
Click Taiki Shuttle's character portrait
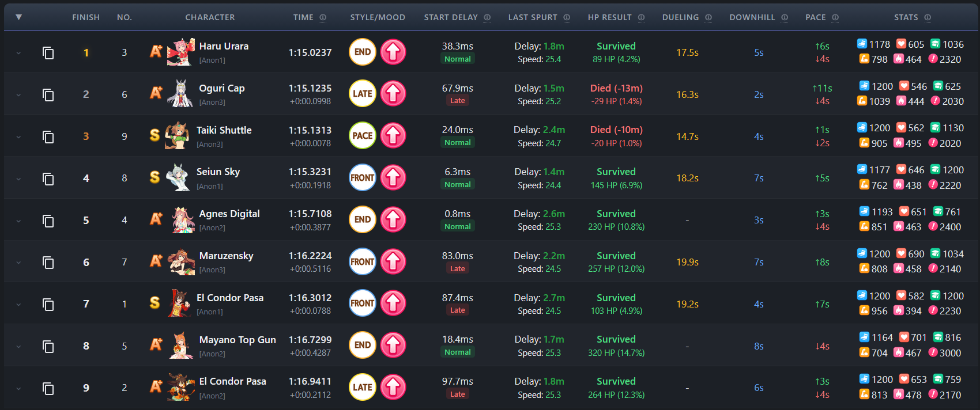coord(178,136)
